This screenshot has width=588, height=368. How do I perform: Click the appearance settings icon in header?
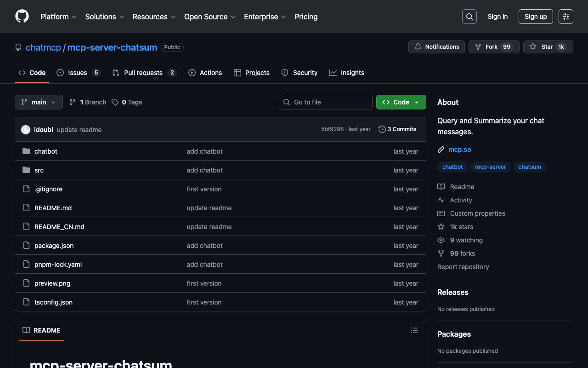pyautogui.click(x=565, y=17)
